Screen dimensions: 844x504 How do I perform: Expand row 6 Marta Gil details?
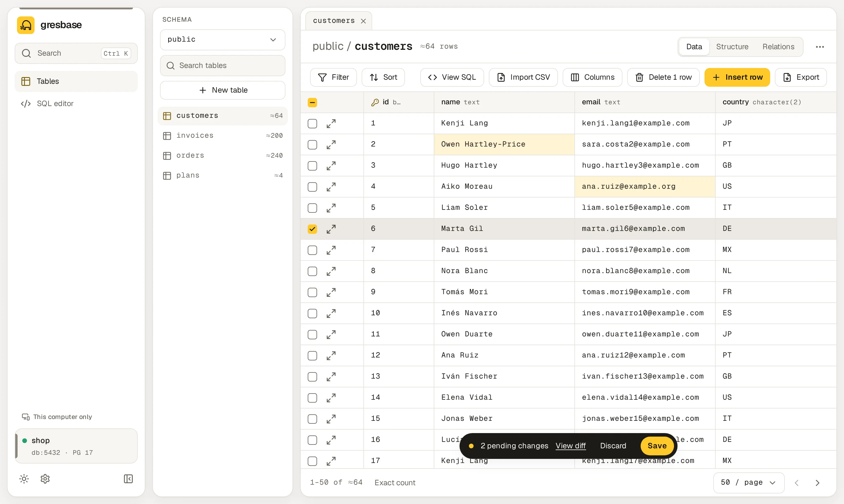(x=331, y=229)
